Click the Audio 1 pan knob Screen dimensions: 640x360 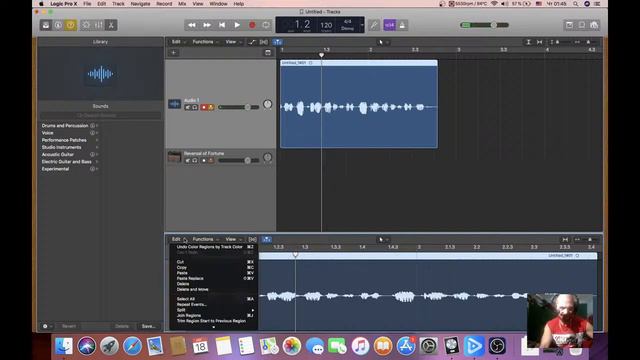pyautogui.click(x=267, y=104)
